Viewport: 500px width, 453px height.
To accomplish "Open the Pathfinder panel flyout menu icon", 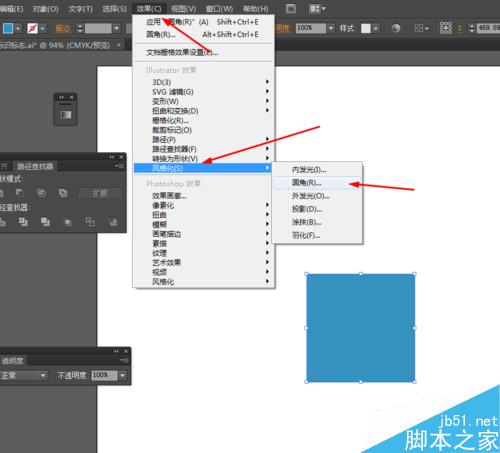I will pos(119,166).
